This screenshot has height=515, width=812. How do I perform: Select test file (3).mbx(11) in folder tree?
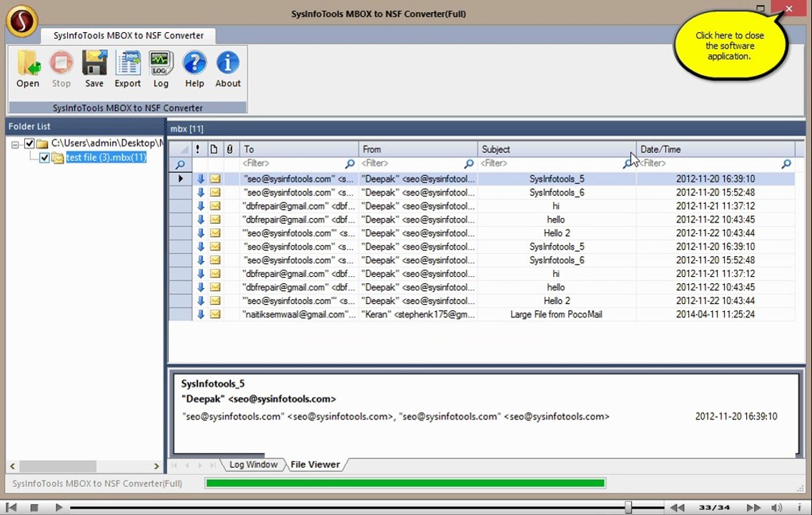pyautogui.click(x=107, y=157)
